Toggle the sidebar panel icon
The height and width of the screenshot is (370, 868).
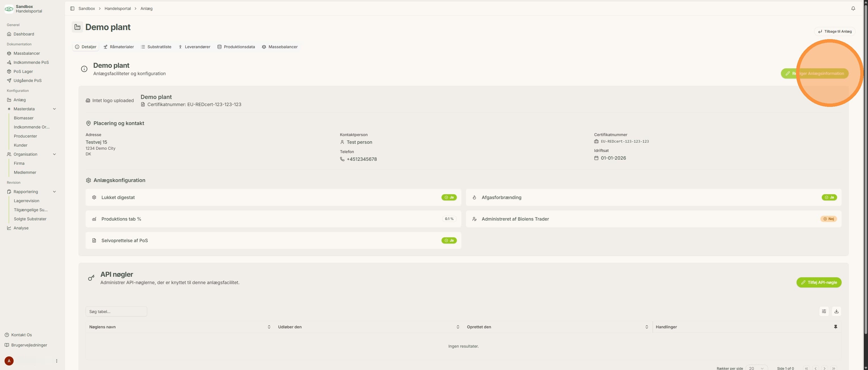pyautogui.click(x=72, y=9)
